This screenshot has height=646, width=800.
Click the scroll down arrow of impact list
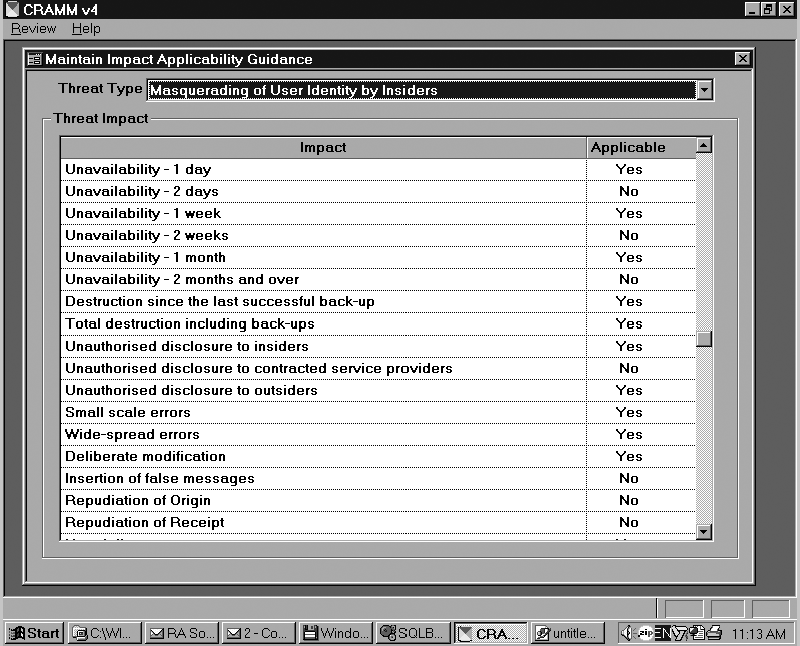(704, 532)
